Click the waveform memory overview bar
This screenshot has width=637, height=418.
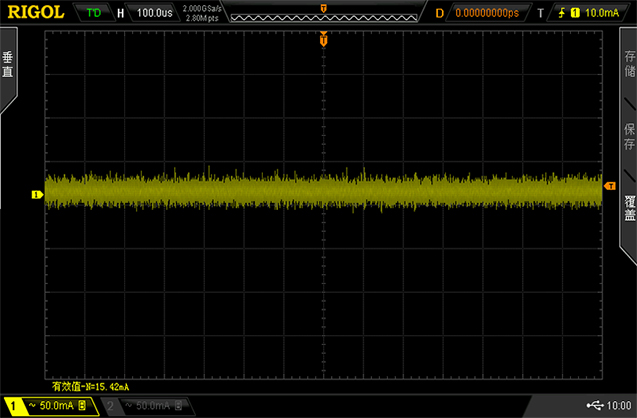click(x=324, y=18)
